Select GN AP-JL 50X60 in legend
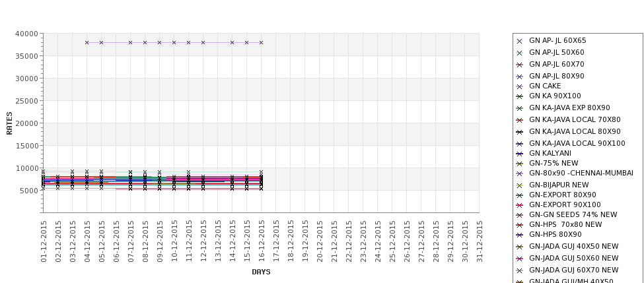The width and height of the screenshot is (644, 283). coord(557,53)
